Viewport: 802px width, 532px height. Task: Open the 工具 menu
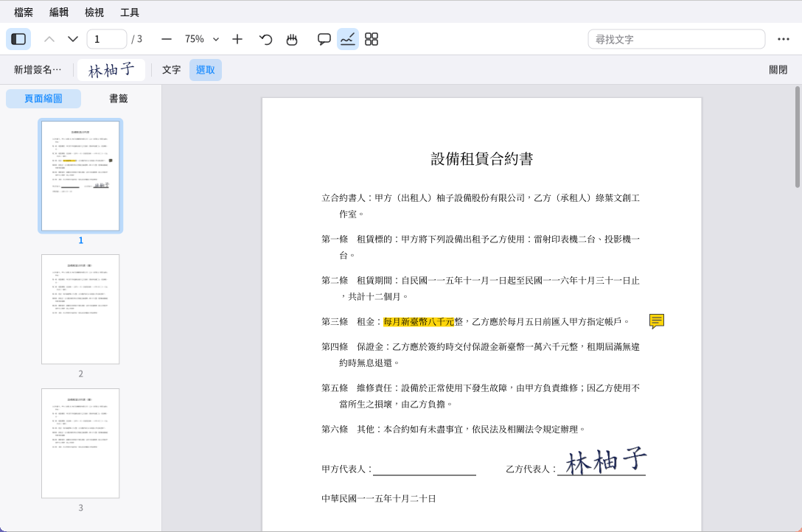130,13
